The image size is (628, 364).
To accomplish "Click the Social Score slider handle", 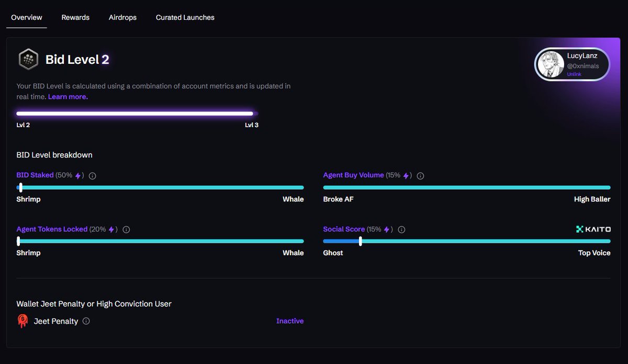I will point(360,241).
